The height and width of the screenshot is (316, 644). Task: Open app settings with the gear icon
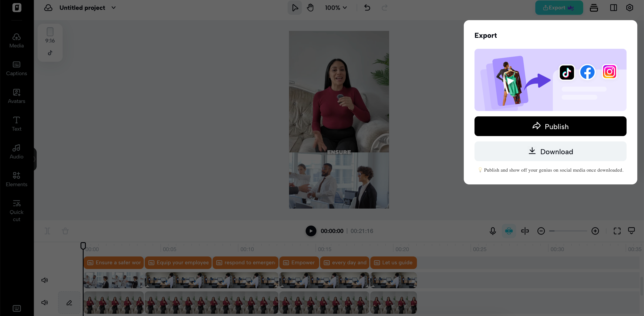click(x=629, y=8)
